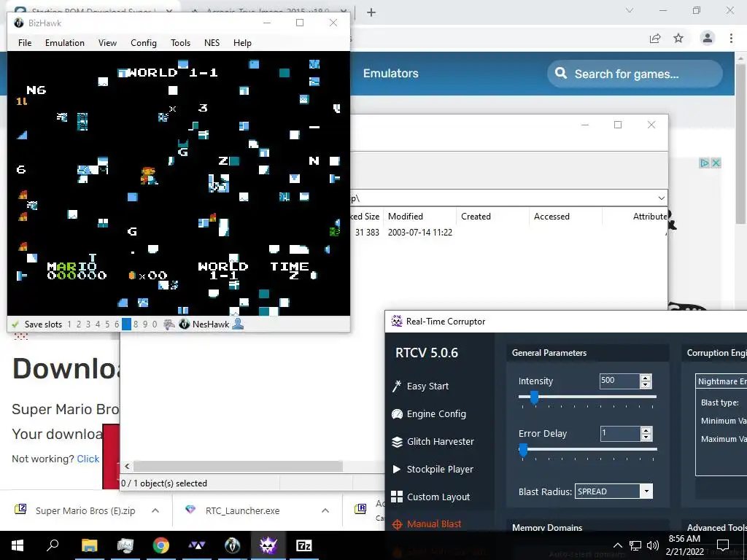Select save slot 0 in BizHawk

pyautogui.click(x=155, y=324)
